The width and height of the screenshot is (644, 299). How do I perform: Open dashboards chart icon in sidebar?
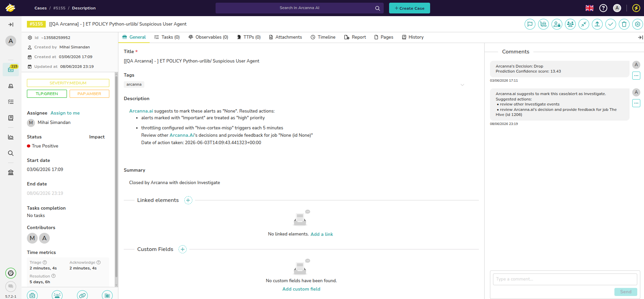pyautogui.click(x=11, y=137)
